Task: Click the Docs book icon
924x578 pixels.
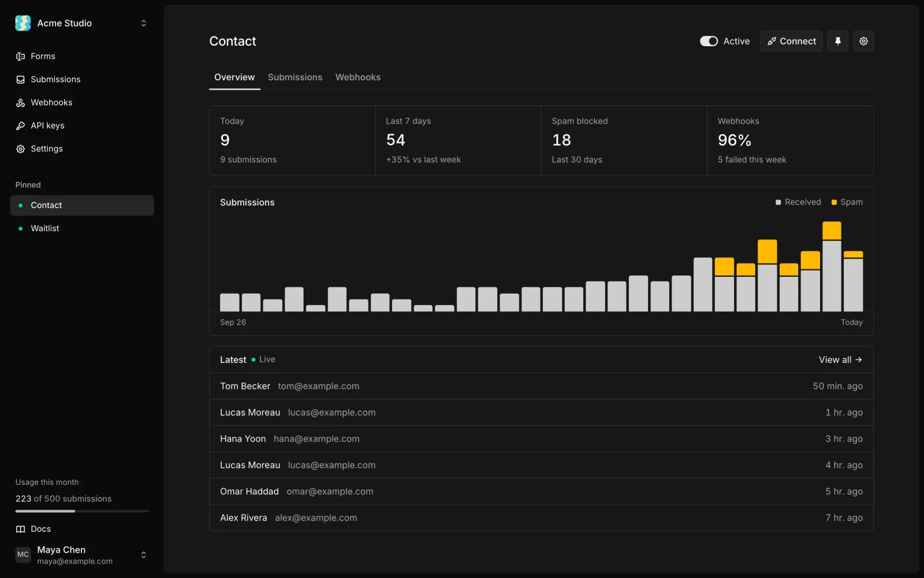Action: [21, 529]
